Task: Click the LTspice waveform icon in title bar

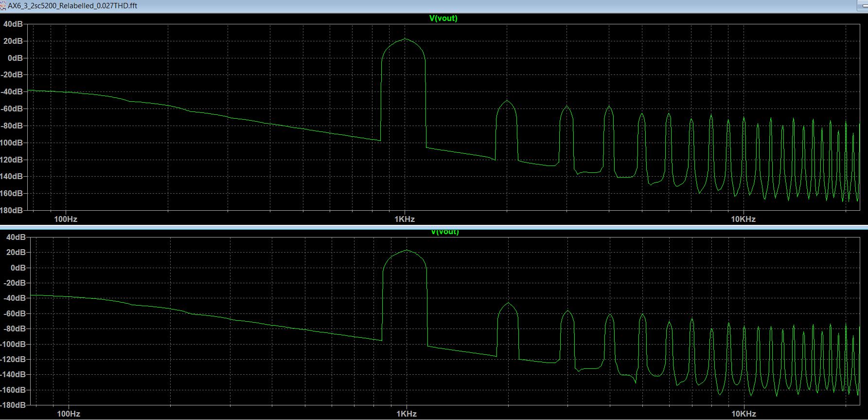Action: click(x=3, y=5)
